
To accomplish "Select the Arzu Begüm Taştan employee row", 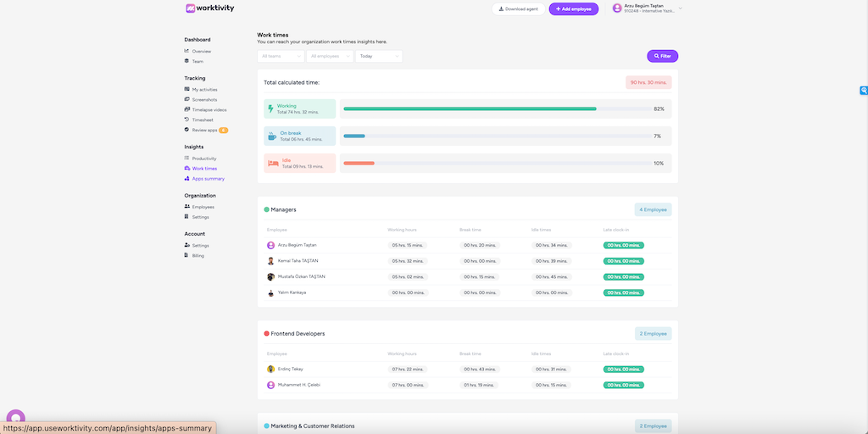I will point(297,245).
